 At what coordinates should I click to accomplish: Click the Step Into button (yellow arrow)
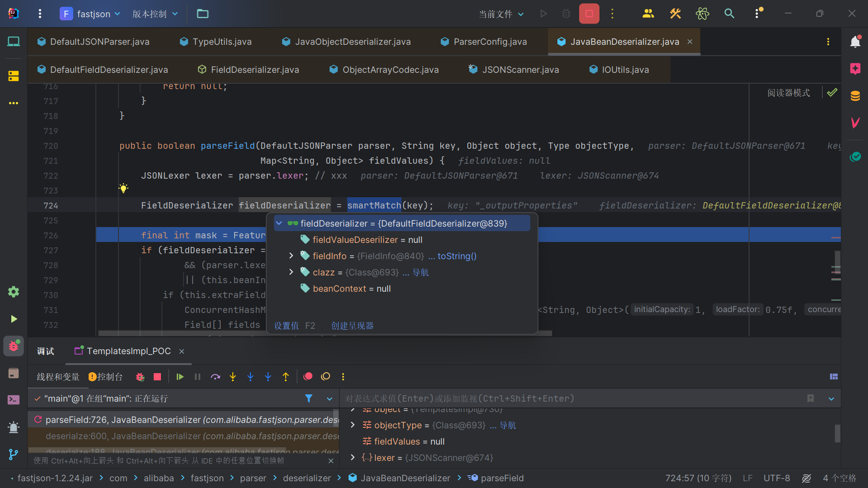(x=233, y=377)
